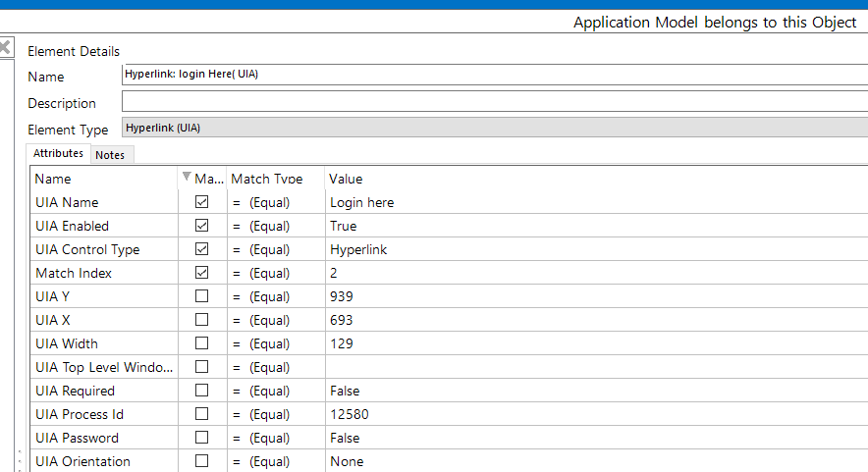This screenshot has height=472, width=868.
Task: Click into the Description input field
Action: pyautogui.click(x=491, y=102)
